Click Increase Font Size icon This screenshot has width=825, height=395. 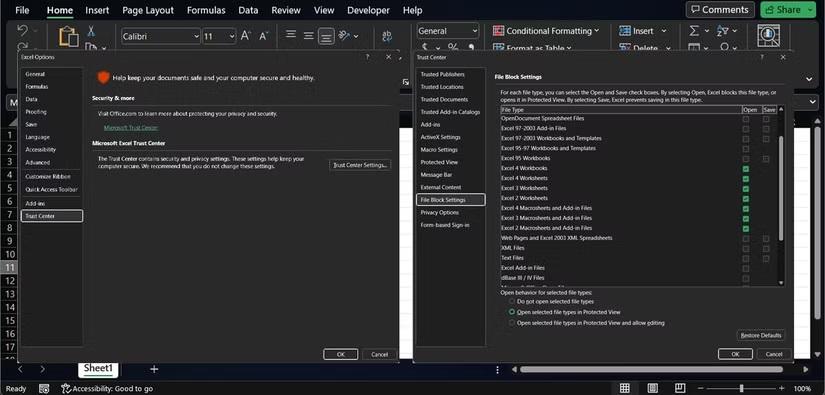pyautogui.click(x=246, y=36)
